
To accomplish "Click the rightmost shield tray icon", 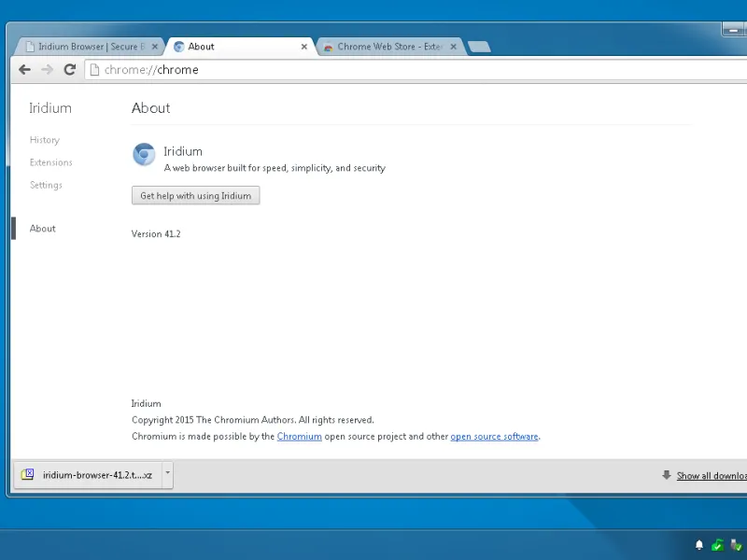I will click(x=737, y=545).
